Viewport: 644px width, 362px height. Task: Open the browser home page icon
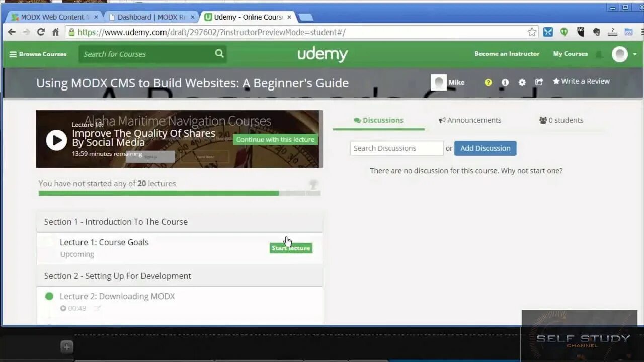55,32
